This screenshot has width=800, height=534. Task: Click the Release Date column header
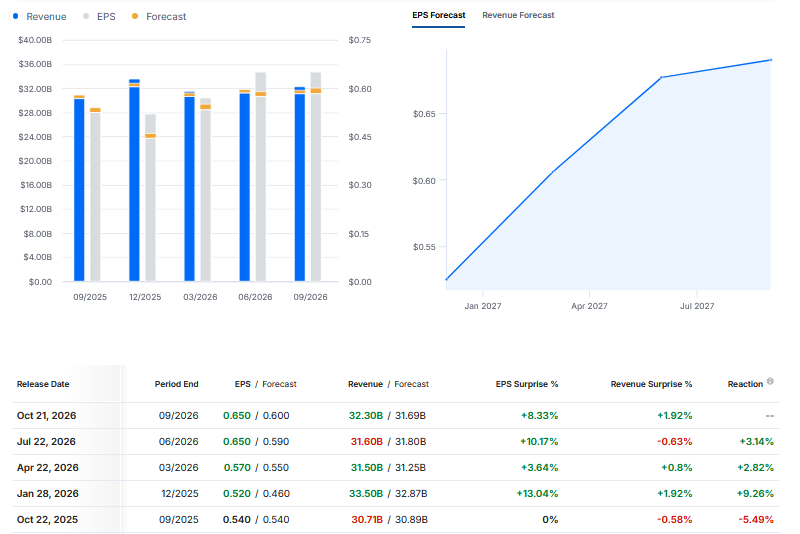[x=43, y=384]
